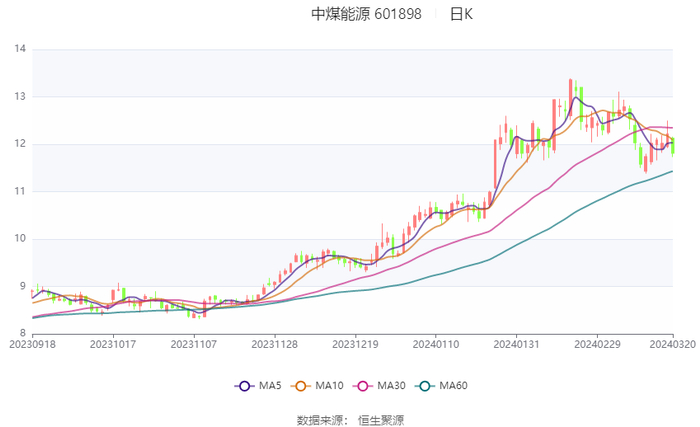
Task: Select the 日K period label
Action: click(461, 15)
